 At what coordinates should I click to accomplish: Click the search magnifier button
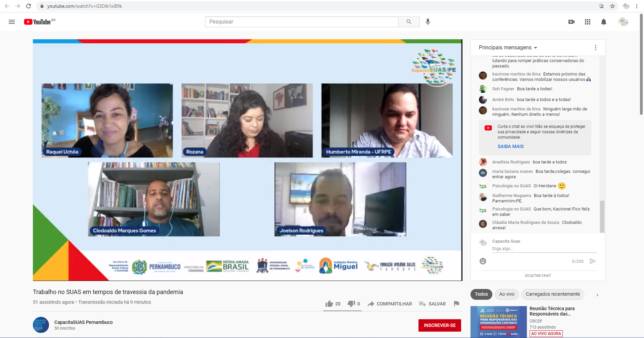coord(409,22)
